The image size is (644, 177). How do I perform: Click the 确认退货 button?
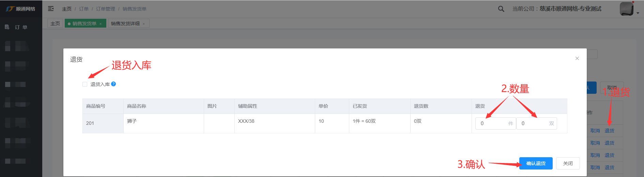[536, 163]
